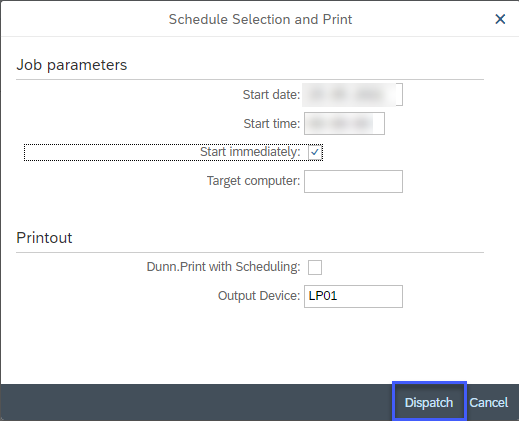Click empty dark footer bar left of Dispatch
This screenshot has width=519, height=421.
click(x=197, y=402)
